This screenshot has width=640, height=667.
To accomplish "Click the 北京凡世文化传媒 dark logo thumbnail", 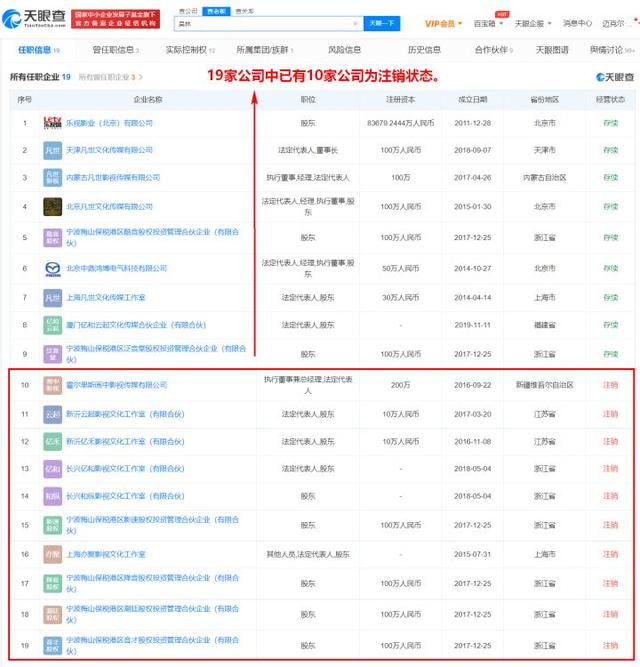I will 53,207.
